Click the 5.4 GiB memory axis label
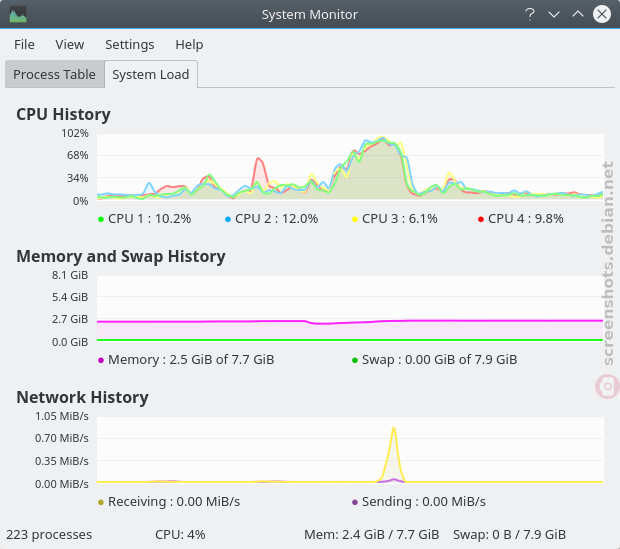Screen dimensions: 620x549 click(x=70, y=297)
